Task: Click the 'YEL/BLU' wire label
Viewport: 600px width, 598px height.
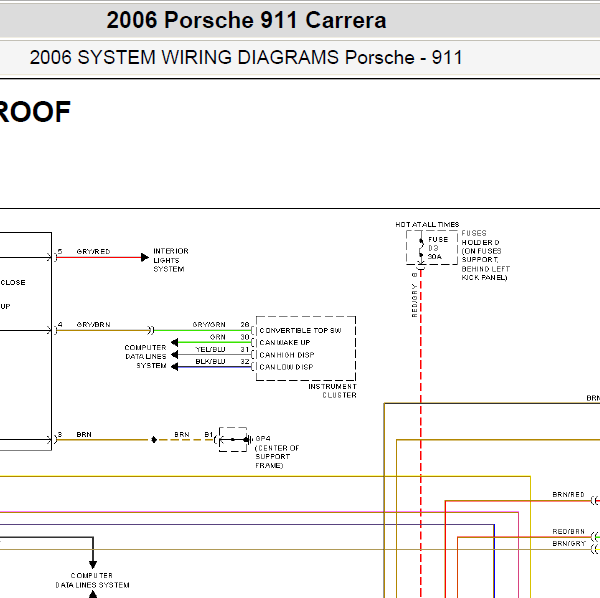Action: 210,349
